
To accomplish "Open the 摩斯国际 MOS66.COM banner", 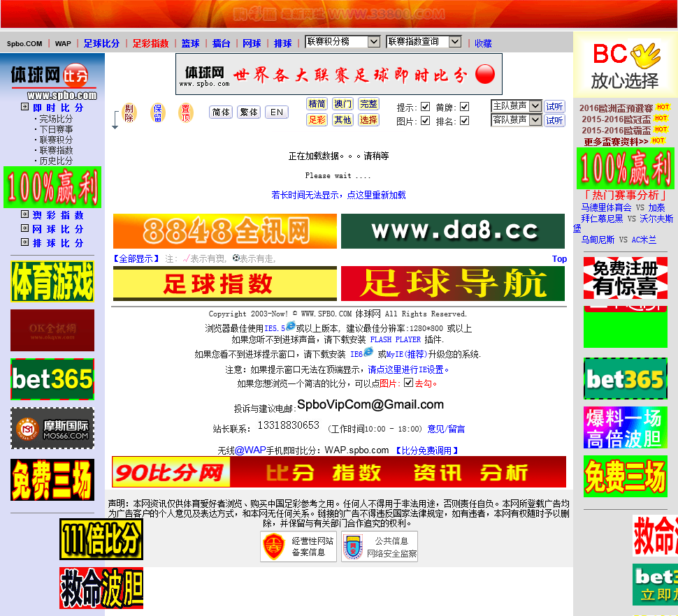I will [x=52, y=428].
